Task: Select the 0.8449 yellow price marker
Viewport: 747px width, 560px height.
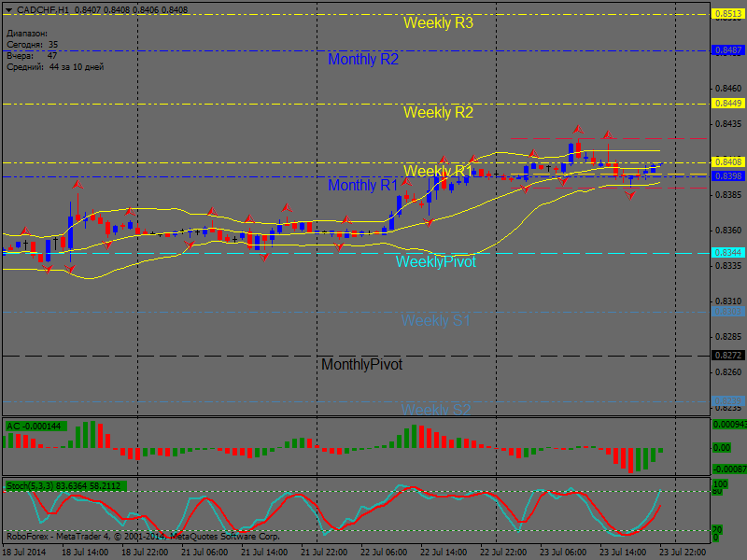Action: click(728, 104)
